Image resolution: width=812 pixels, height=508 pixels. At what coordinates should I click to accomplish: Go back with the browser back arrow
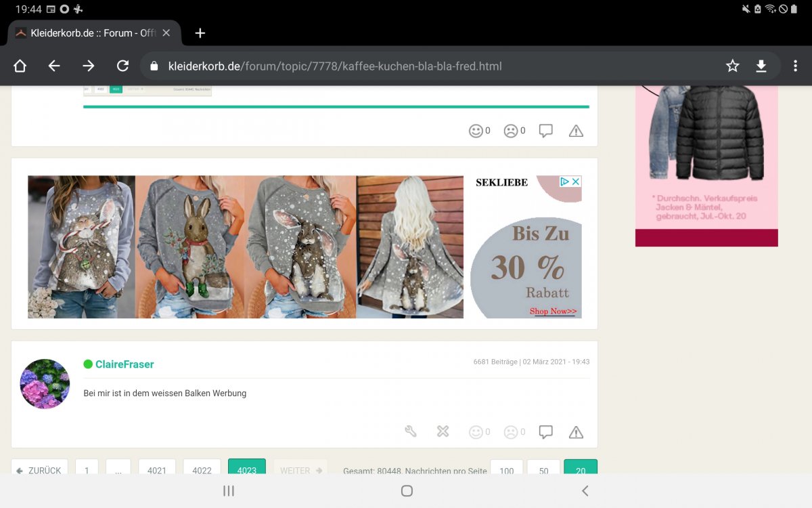tap(54, 66)
